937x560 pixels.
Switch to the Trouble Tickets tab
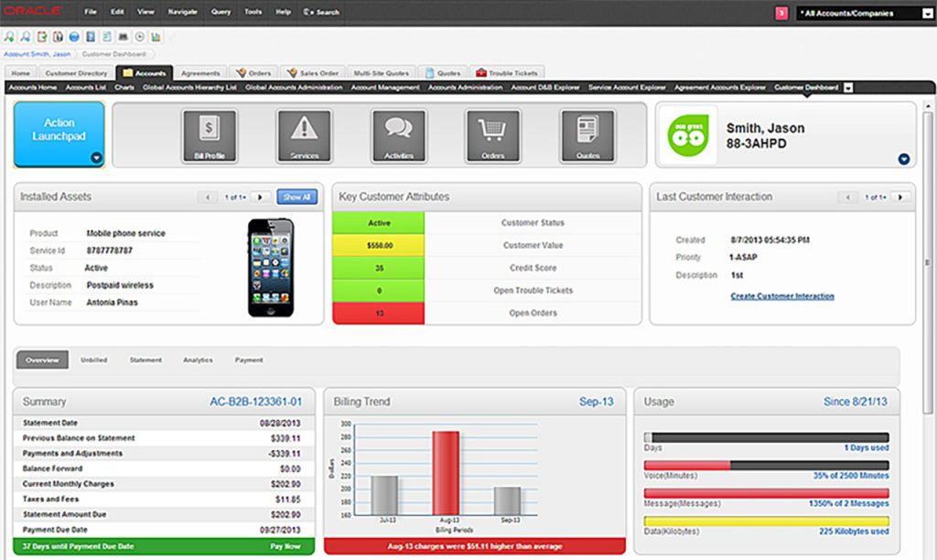pos(507,73)
